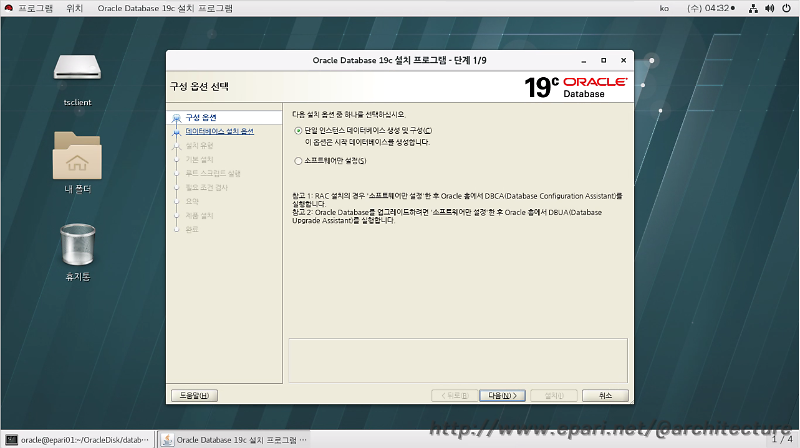Image resolution: width=800 pixels, height=448 pixels.
Task: Click the 설치 유형 step in sidebar
Action: [x=199, y=145]
